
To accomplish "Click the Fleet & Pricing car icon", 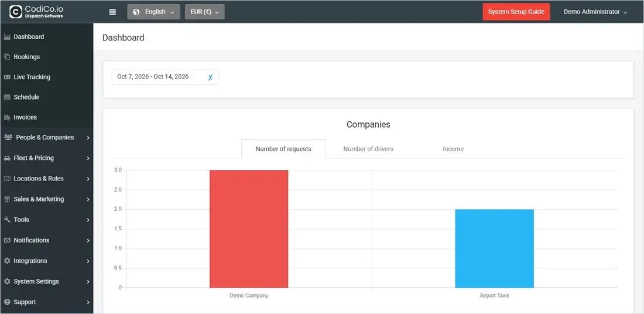I will 7,158.
